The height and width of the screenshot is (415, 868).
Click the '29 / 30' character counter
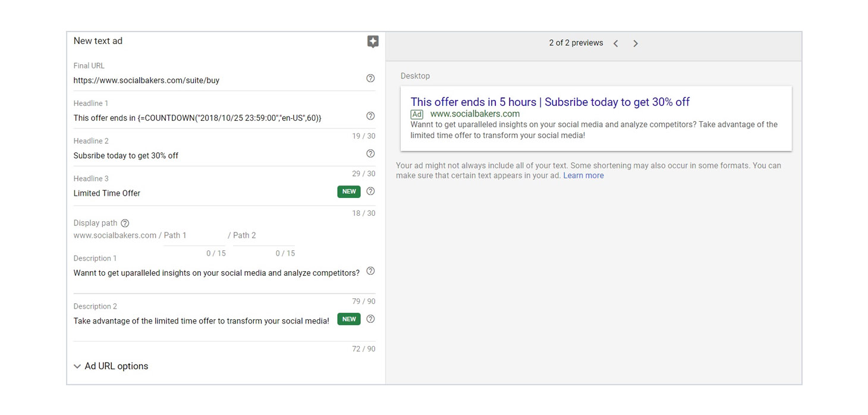pyautogui.click(x=364, y=174)
